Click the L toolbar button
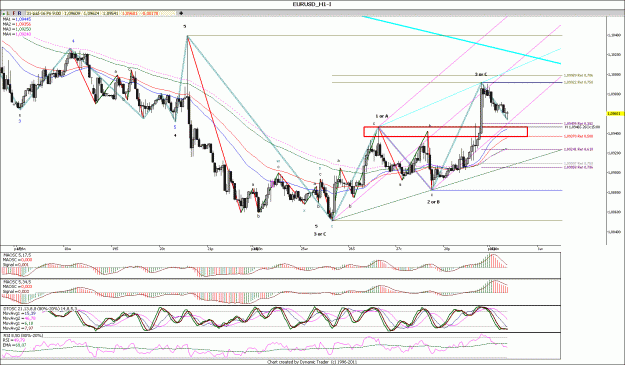This screenshot has width=625, height=365. pyautogui.click(x=8, y=13)
